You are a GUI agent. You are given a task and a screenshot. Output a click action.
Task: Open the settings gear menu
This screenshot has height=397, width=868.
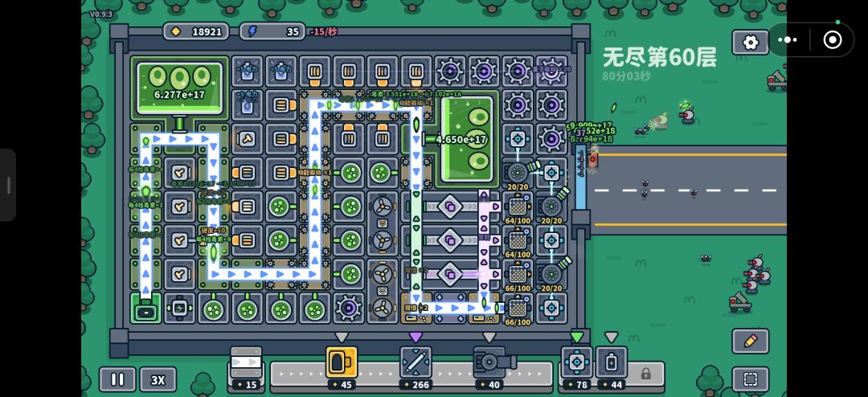pos(750,42)
